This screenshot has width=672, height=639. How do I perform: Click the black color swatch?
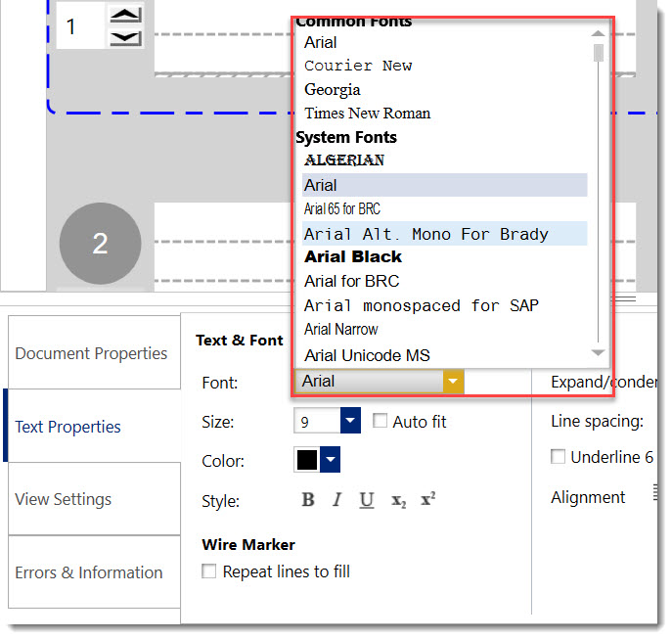307,460
